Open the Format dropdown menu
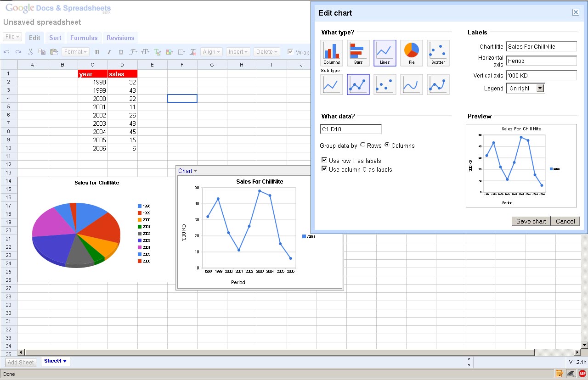This screenshot has height=380, width=588. [75, 52]
